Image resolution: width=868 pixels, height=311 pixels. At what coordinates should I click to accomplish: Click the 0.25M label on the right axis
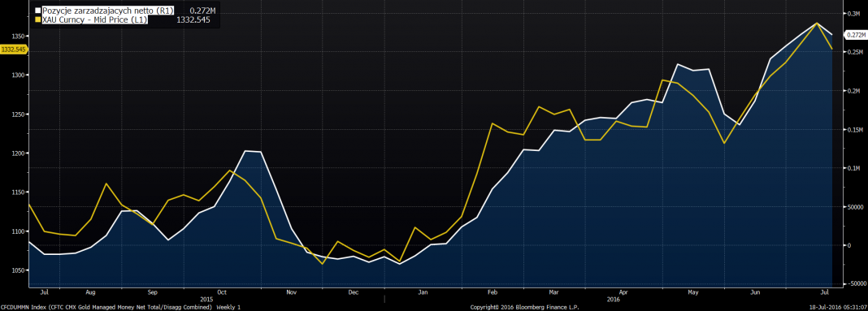pos(855,52)
